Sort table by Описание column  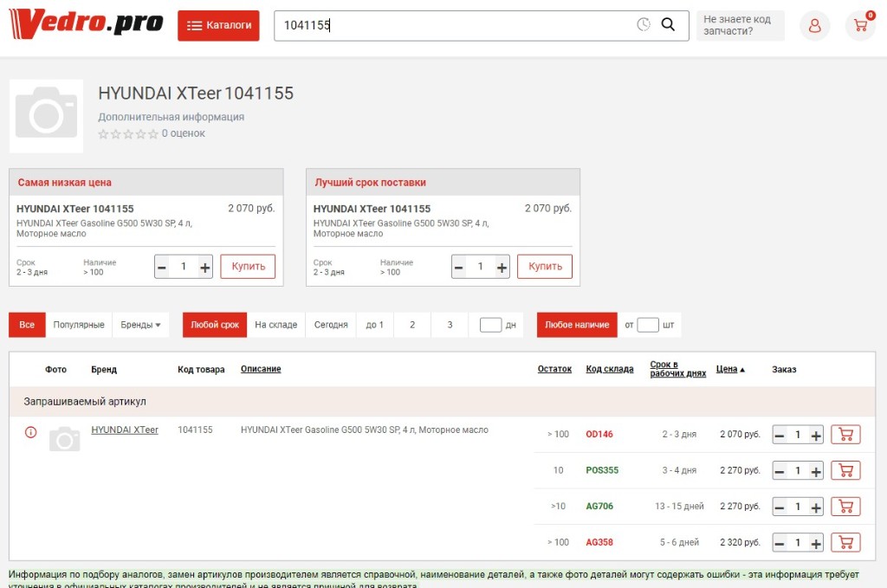261,369
